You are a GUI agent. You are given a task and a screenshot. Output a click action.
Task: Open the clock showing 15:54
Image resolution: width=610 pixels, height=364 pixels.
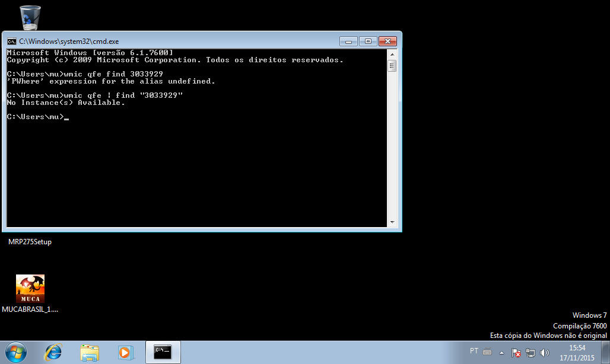(x=577, y=353)
